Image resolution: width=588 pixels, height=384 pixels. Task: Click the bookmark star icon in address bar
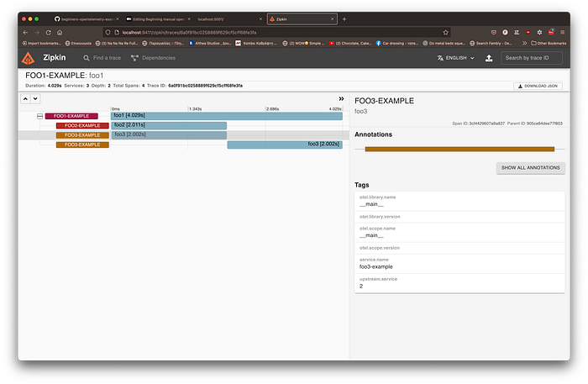[445, 33]
